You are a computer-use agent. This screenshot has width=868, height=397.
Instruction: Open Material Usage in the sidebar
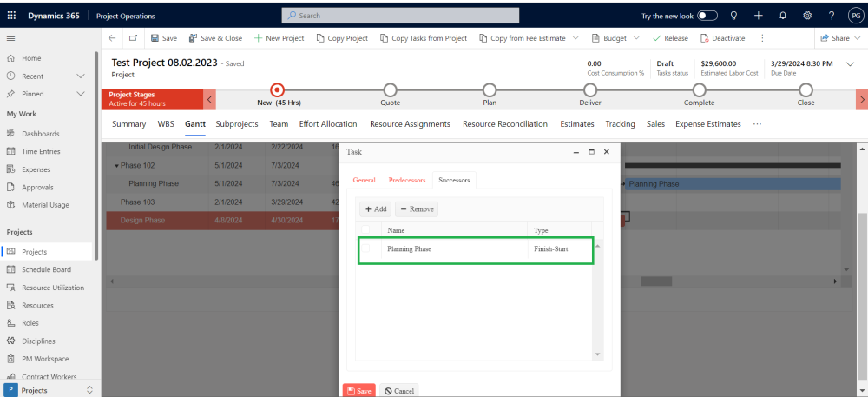coord(47,205)
